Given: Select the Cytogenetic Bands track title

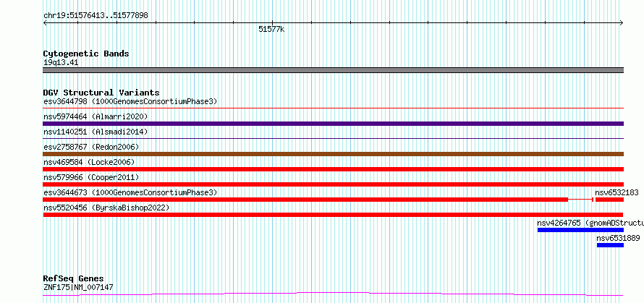Looking at the screenshot, I should pyautogui.click(x=86, y=54).
